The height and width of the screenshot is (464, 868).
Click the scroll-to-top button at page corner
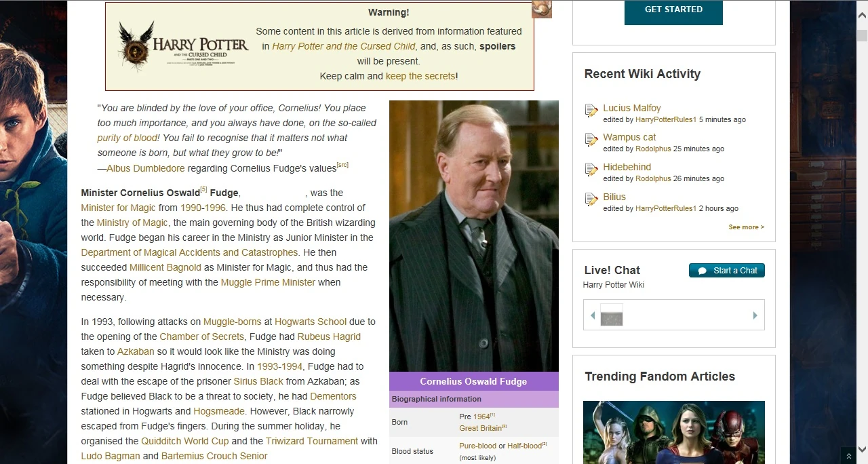click(848, 455)
